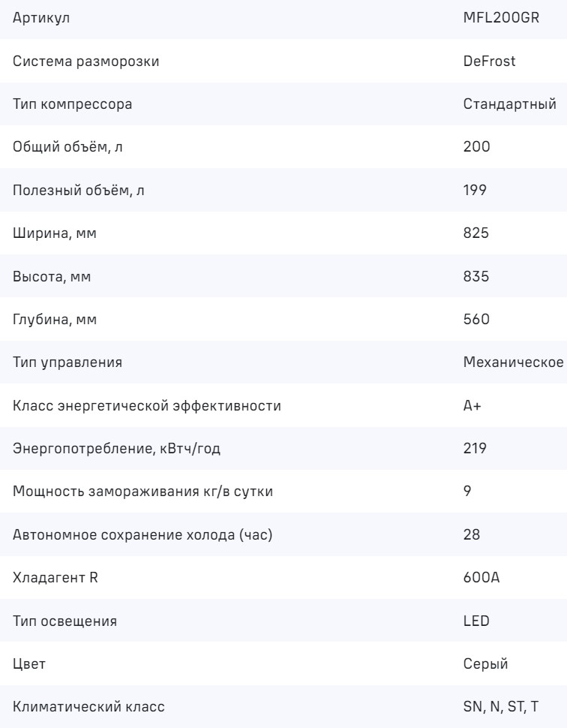Click the 'Стандартный' compressor type value
Screen dimensions: 567x728
point(510,104)
